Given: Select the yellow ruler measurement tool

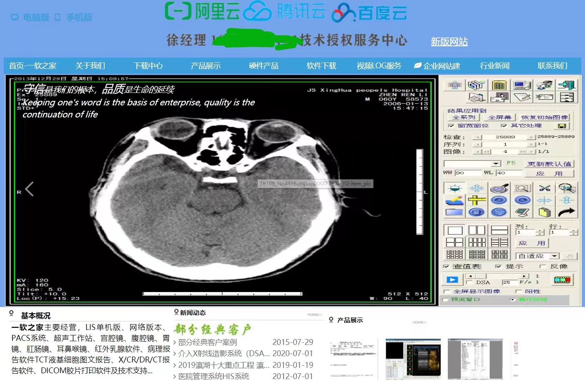Looking at the screenshot, I should tap(477, 200).
